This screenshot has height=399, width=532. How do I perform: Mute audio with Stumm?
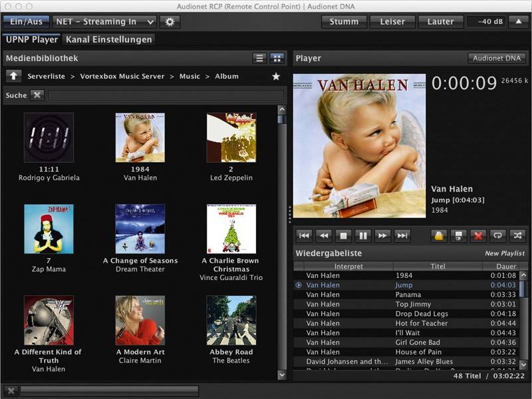(344, 22)
